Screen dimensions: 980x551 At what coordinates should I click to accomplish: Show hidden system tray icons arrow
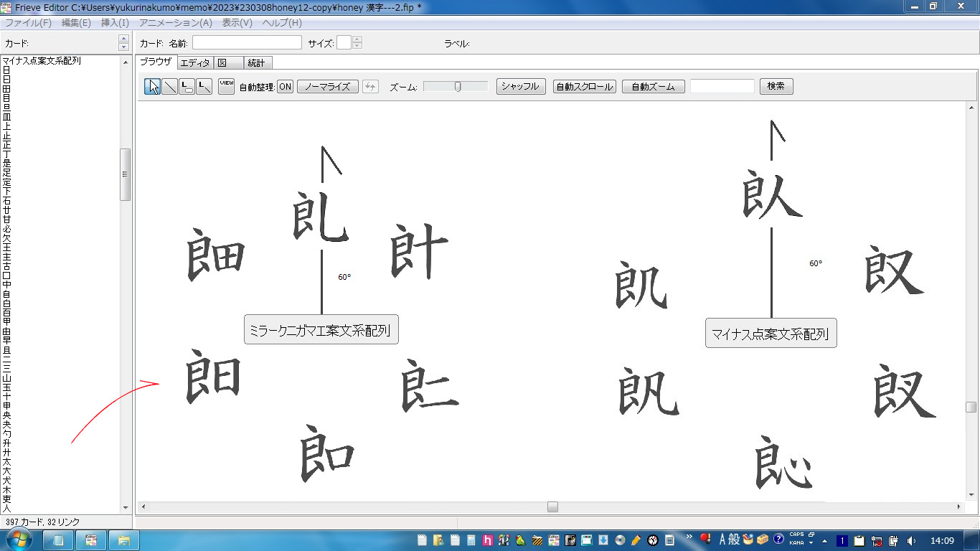824,540
